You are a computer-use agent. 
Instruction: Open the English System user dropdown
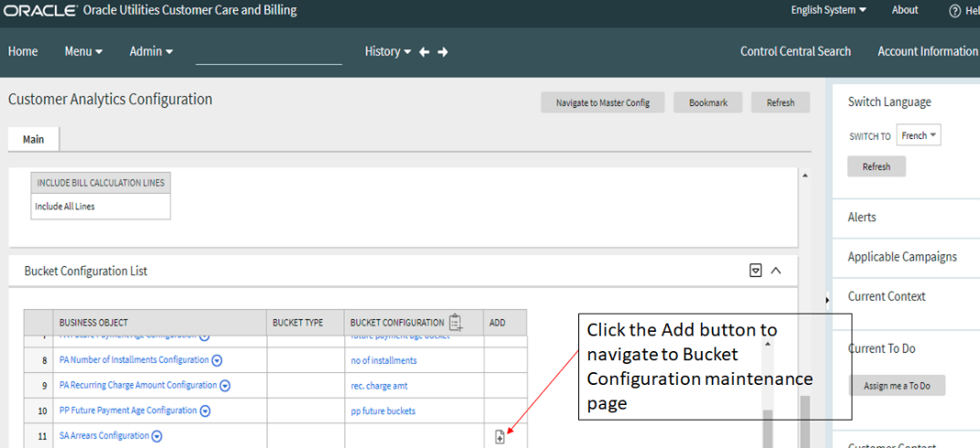[829, 10]
